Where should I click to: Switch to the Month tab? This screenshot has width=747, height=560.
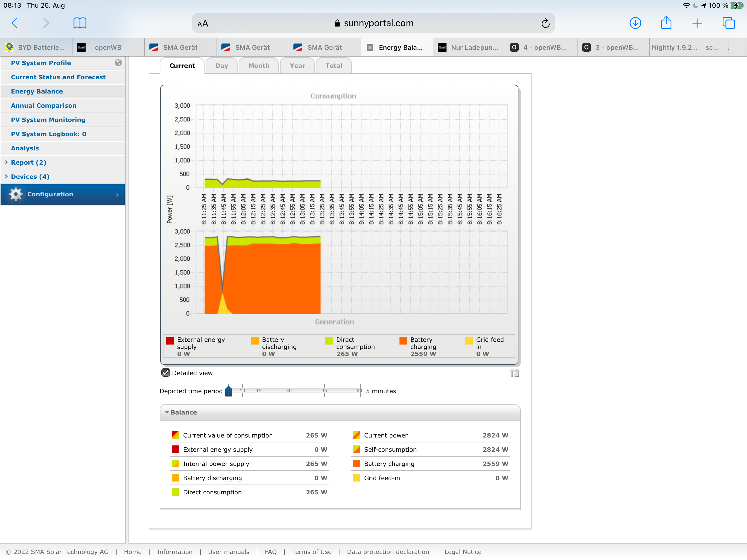coord(259,66)
